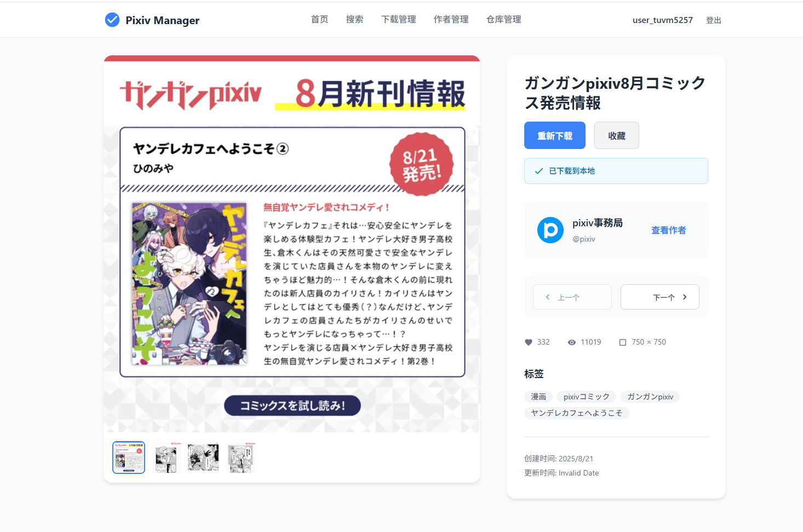The height and width of the screenshot is (532, 803).
Task: Click the likes count 332
Action: (x=543, y=342)
